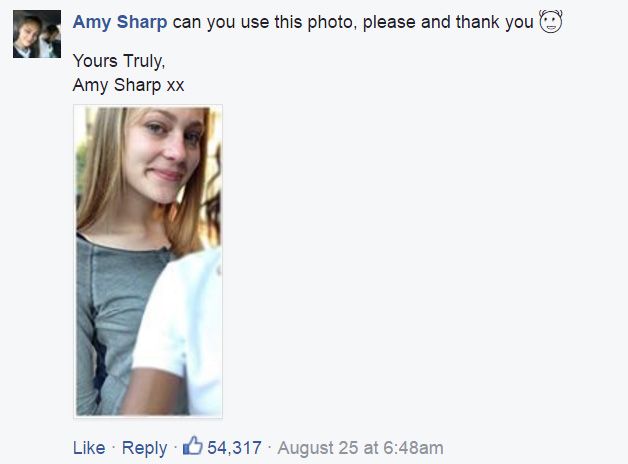Click the dot separator between Like and Reply

coord(114,448)
